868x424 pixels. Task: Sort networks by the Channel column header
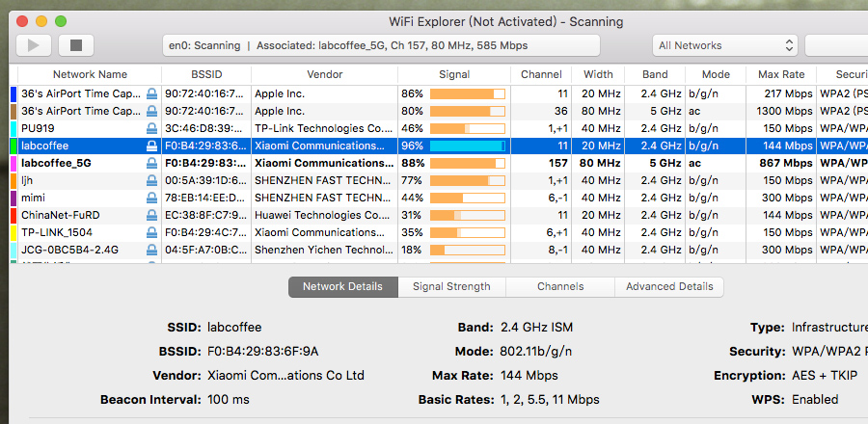click(541, 74)
